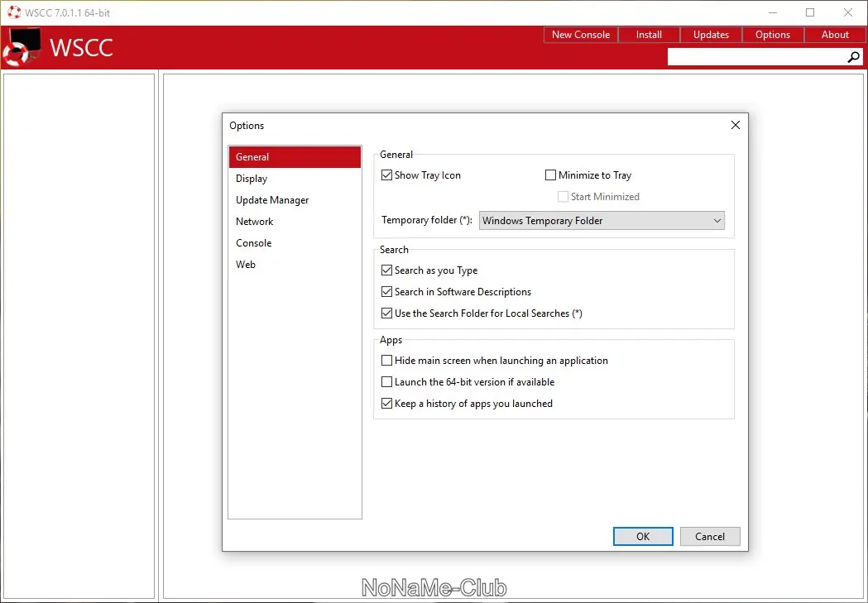Image resolution: width=868 pixels, height=603 pixels.
Task: Click Cancel to discard changes
Action: point(710,537)
